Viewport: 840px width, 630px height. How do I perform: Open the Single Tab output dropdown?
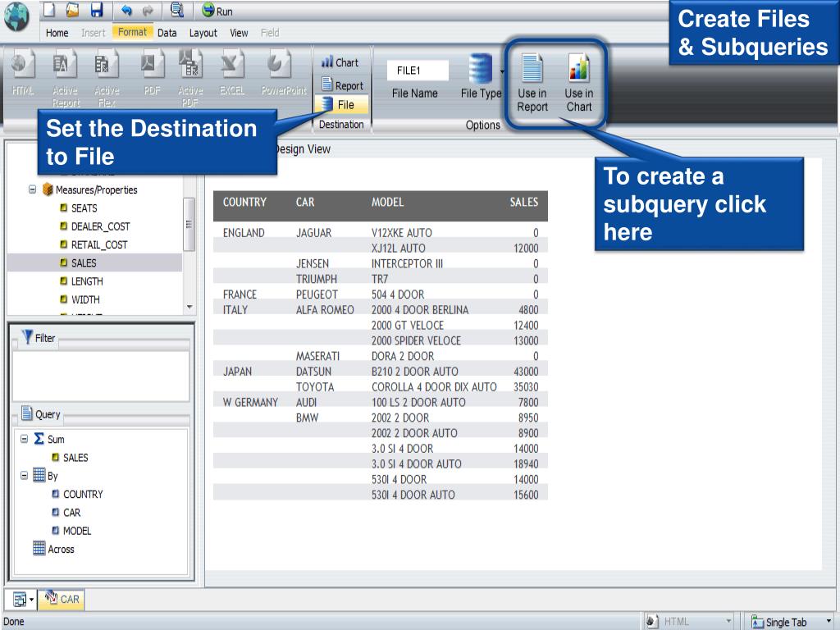[x=828, y=622]
